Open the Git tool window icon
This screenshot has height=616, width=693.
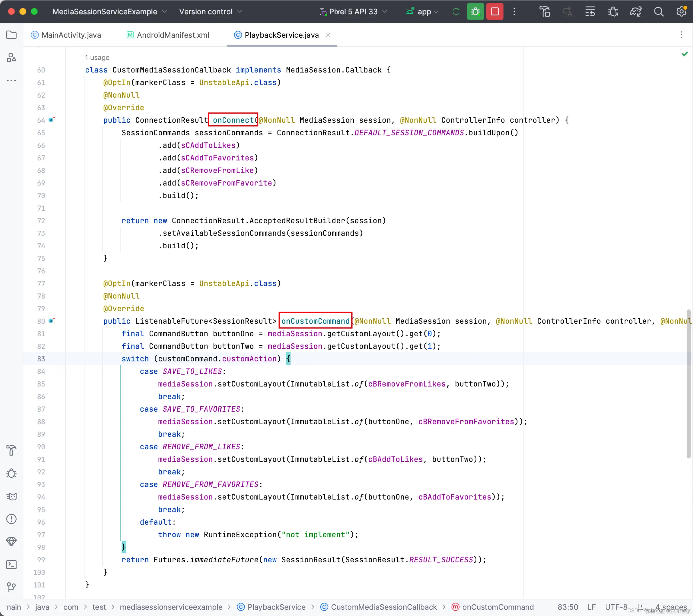pyautogui.click(x=11, y=587)
